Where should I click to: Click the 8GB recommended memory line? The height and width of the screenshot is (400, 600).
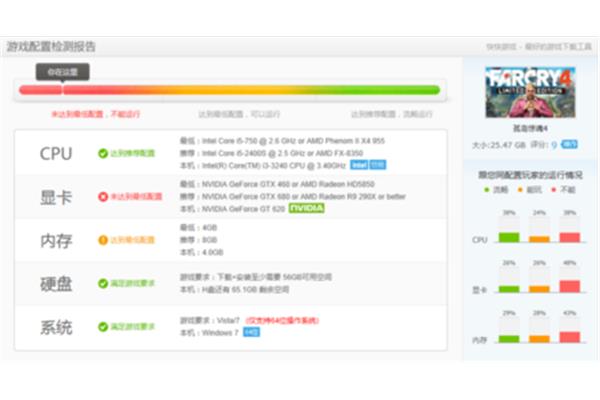pos(198,240)
